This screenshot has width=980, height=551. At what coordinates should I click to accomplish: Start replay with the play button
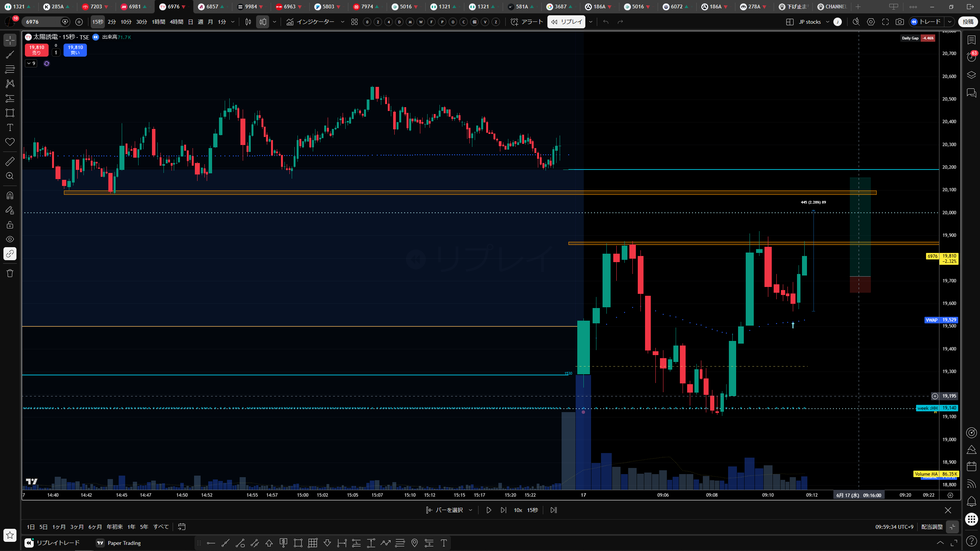(489, 510)
